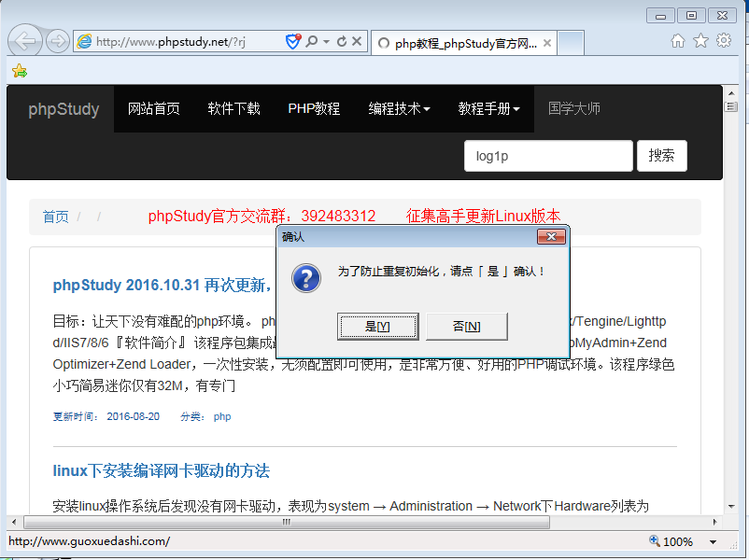Image resolution: width=749 pixels, height=560 pixels.
Task: Go to 首页 breadcrumb link
Action: click(55, 217)
